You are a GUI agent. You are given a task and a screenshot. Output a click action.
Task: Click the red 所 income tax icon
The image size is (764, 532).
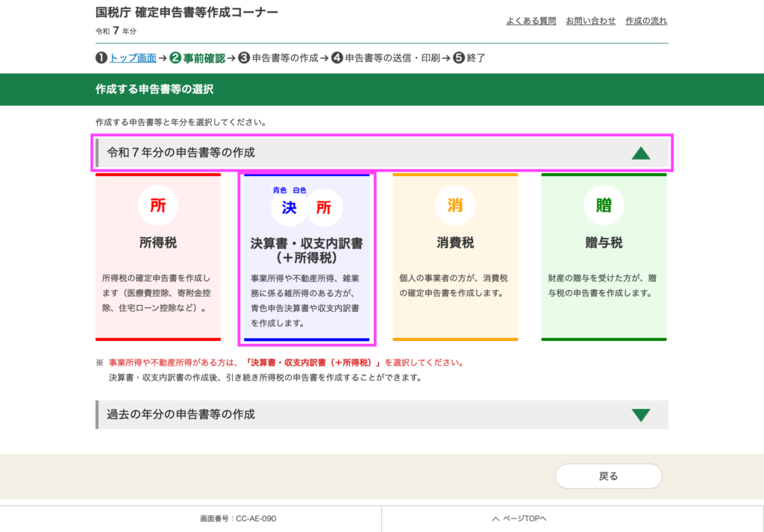coord(158,206)
